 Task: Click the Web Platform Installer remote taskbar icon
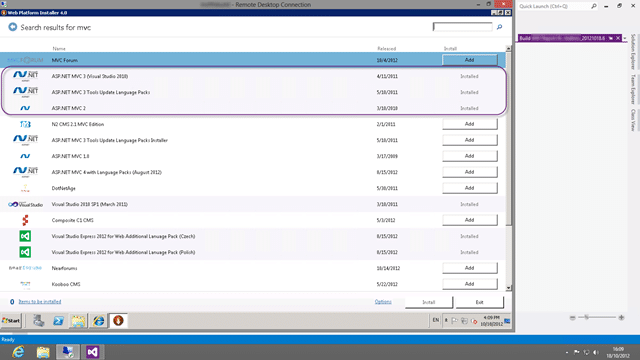click(x=118, y=321)
